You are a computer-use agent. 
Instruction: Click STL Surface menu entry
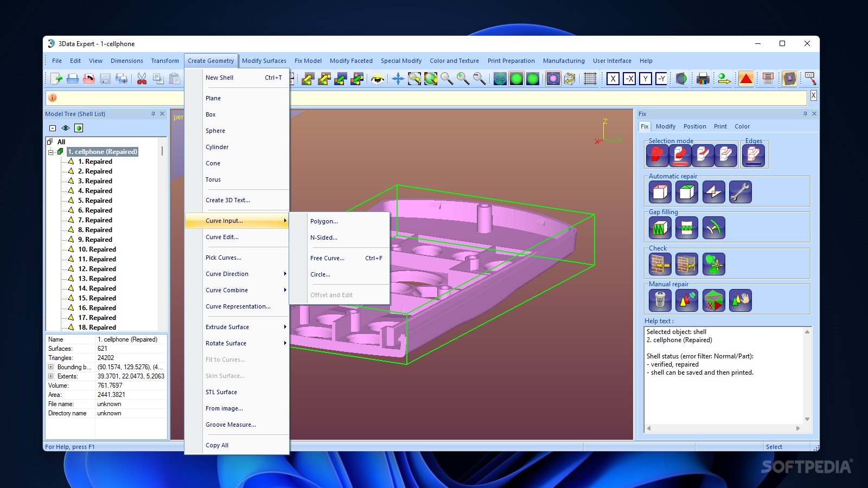(237, 392)
